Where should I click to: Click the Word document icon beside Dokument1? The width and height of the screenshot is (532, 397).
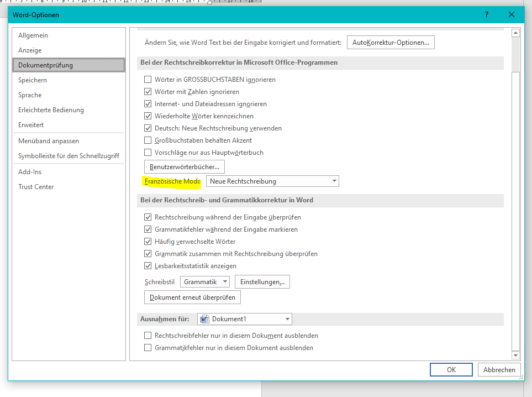coord(204,319)
